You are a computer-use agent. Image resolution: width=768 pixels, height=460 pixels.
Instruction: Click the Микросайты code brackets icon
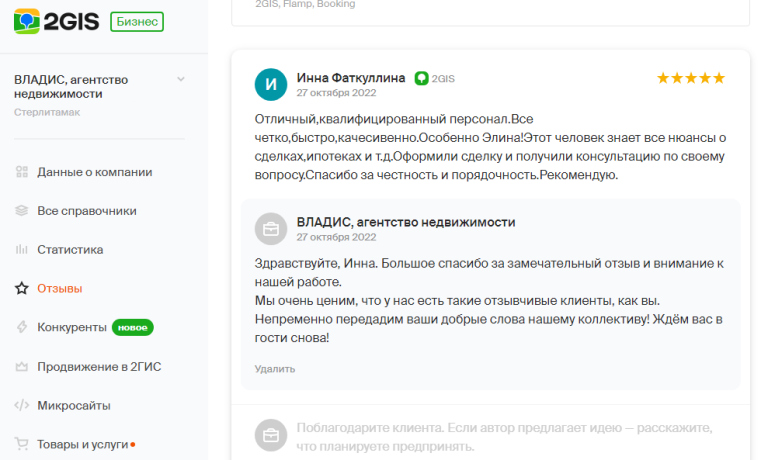click(x=22, y=405)
